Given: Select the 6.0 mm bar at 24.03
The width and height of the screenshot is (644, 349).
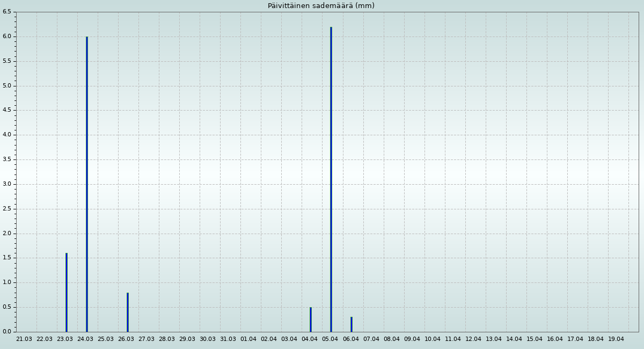Looking at the screenshot, I should (87, 184).
